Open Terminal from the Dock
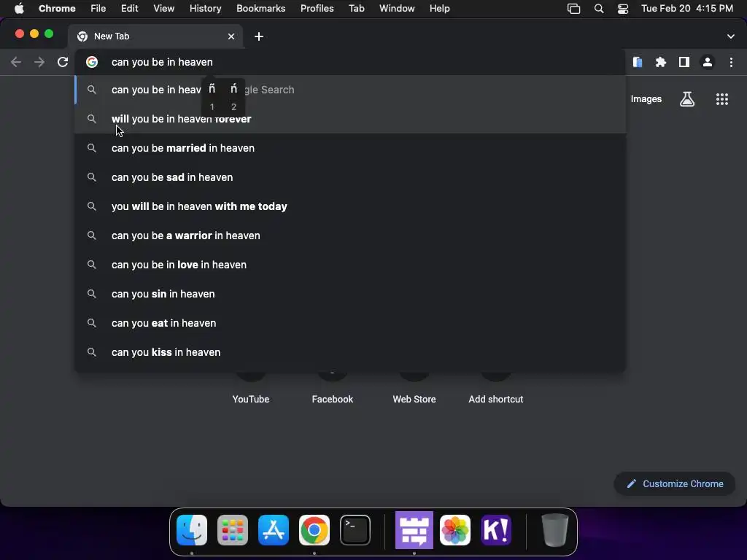The width and height of the screenshot is (747, 560). point(355,530)
